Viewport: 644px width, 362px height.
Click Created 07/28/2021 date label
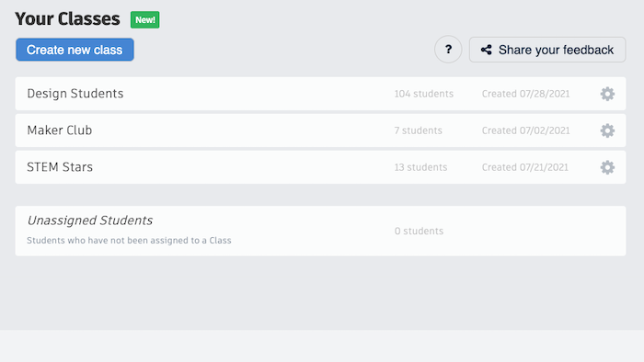[x=525, y=94]
